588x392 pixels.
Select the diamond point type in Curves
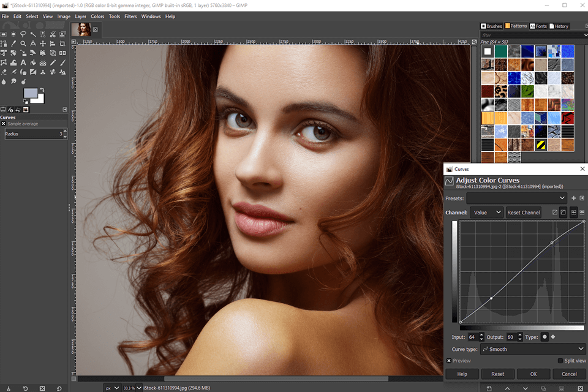click(553, 336)
